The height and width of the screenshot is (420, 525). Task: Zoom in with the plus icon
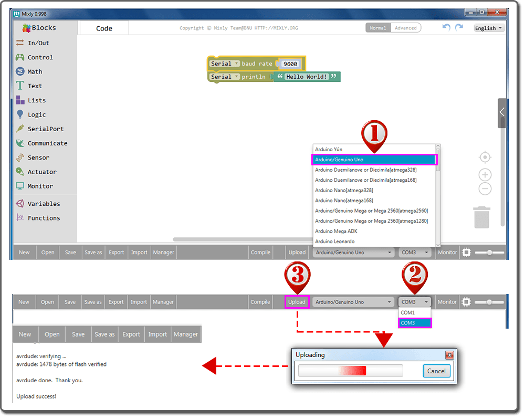coord(485,175)
